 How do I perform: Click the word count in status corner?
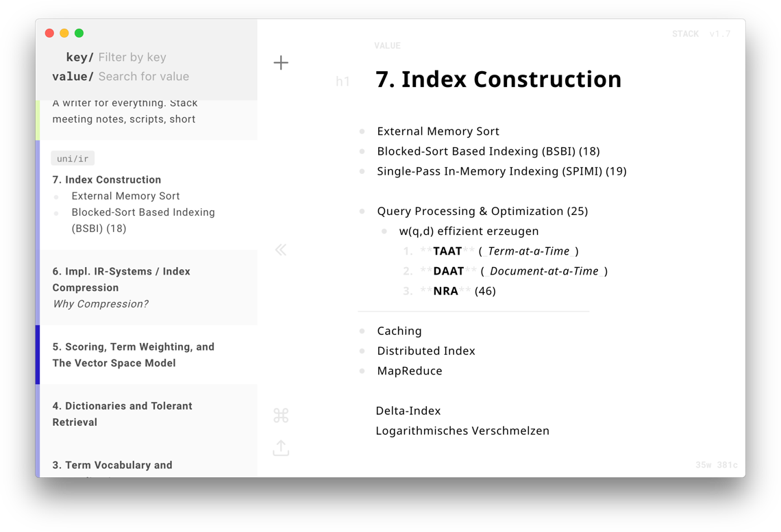click(x=703, y=466)
